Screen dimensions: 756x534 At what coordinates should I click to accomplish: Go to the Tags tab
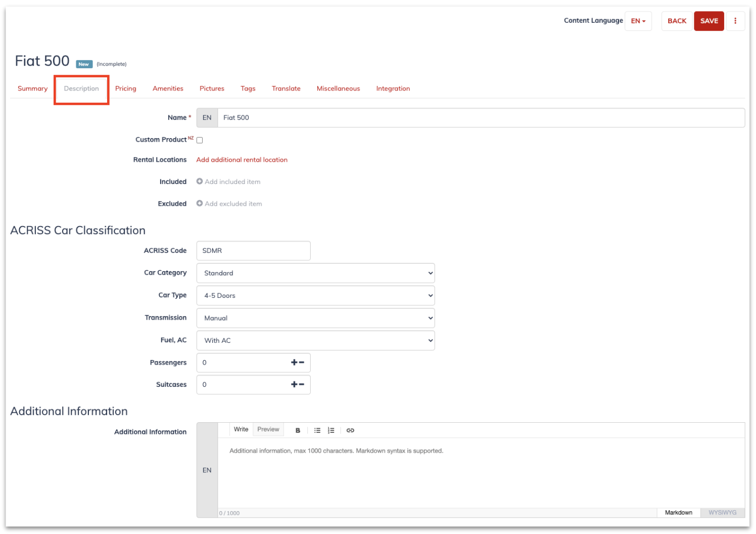pyautogui.click(x=248, y=88)
